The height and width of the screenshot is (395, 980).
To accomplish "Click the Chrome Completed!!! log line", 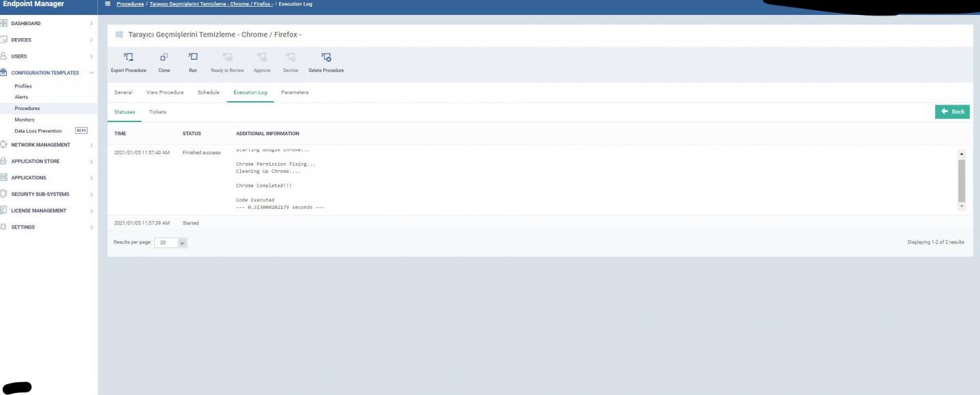I will [264, 186].
